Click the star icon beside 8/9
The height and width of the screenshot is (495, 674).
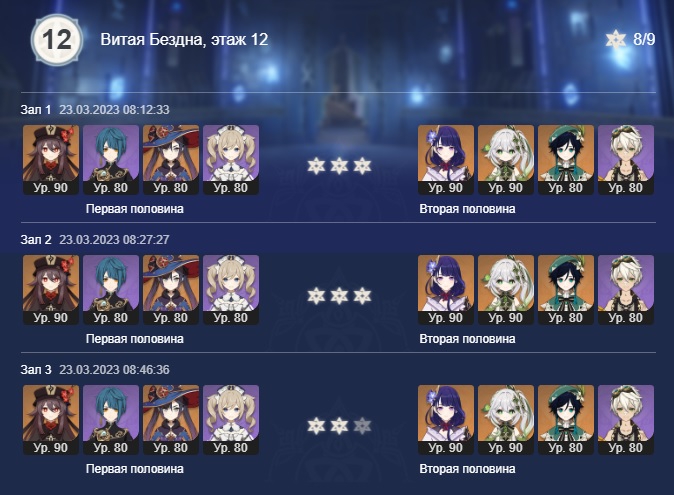tap(616, 40)
